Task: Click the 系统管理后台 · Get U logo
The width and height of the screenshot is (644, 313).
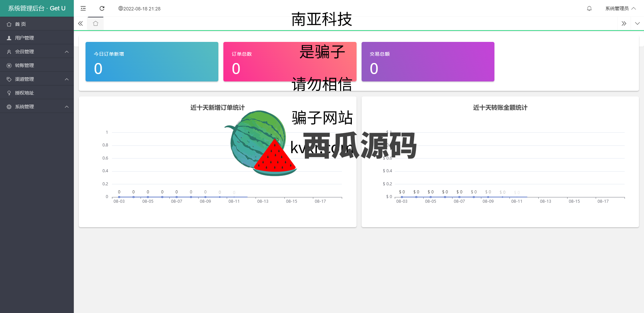Action: 37,8
